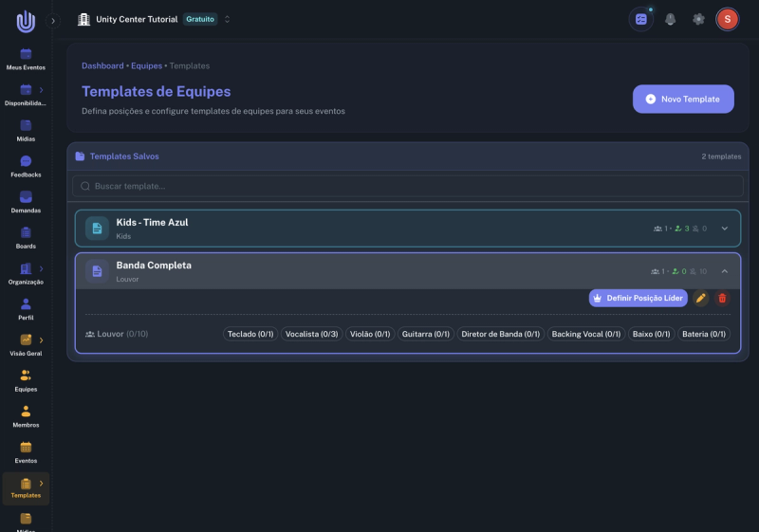Collapse the Banda Completa template chevron
Screen dimensions: 759x532
[724, 271]
